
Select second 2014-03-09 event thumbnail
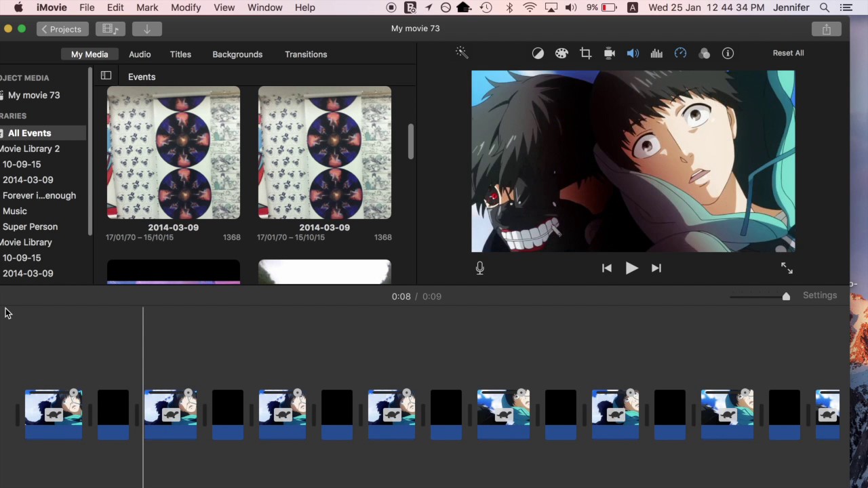[325, 152]
